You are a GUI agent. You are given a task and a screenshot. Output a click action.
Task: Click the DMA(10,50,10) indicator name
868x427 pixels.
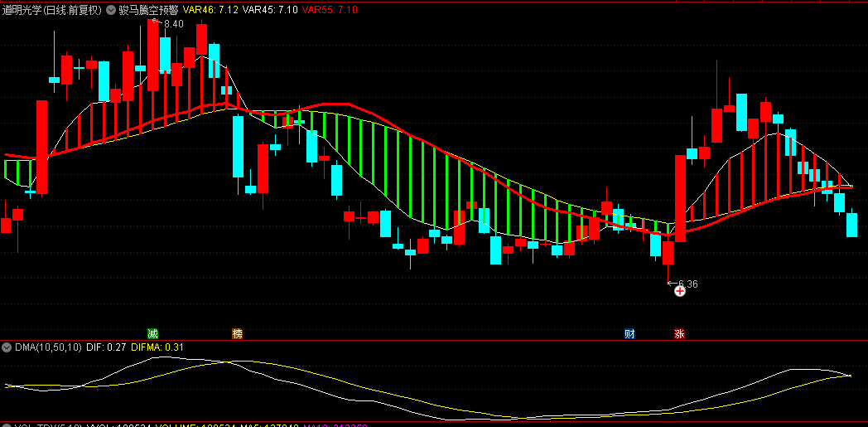pyautogui.click(x=48, y=347)
